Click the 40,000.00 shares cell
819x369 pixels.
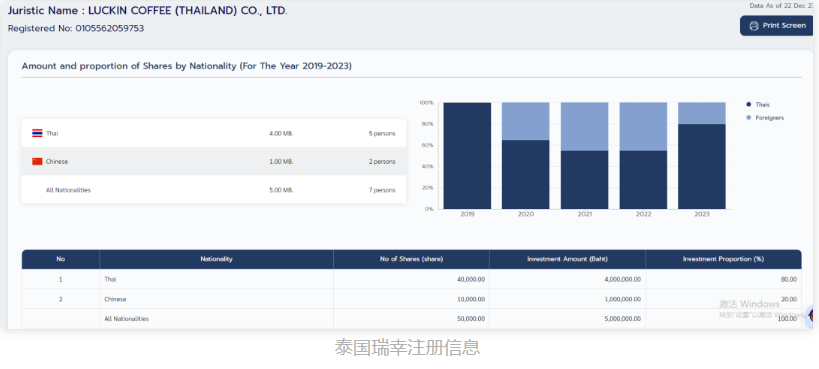[x=412, y=280]
